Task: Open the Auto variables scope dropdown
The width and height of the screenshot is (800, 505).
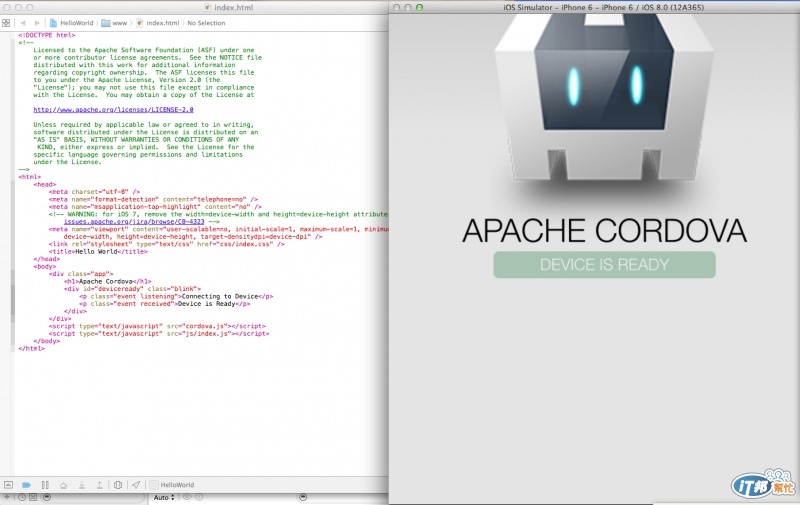Action: pos(164,497)
